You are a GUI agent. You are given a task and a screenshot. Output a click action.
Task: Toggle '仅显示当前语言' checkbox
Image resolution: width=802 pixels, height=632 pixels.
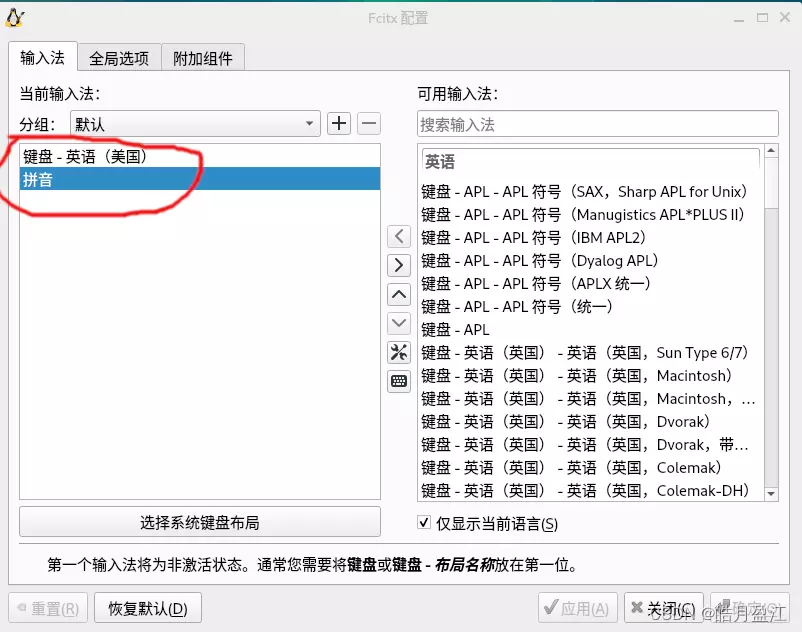click(x=424, y=523)
